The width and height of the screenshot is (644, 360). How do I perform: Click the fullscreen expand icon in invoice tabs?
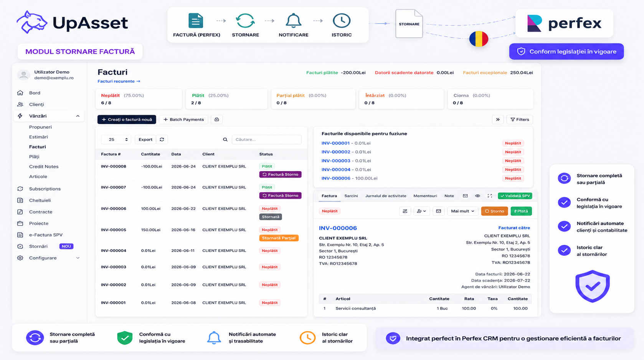(490, 196)
